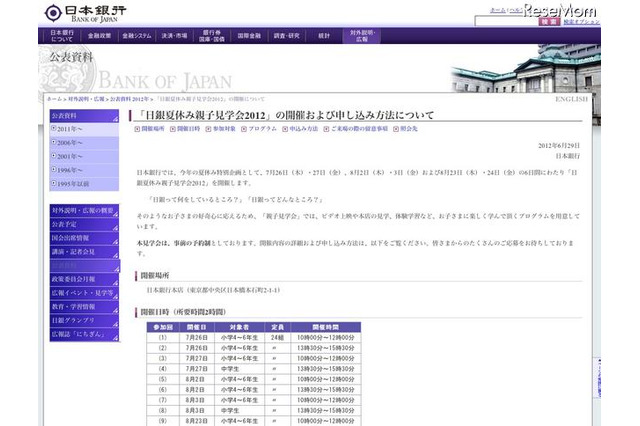The image size is (640, 426).
Task: Open the 金融システム menu
Action: (x=137, y=36)
